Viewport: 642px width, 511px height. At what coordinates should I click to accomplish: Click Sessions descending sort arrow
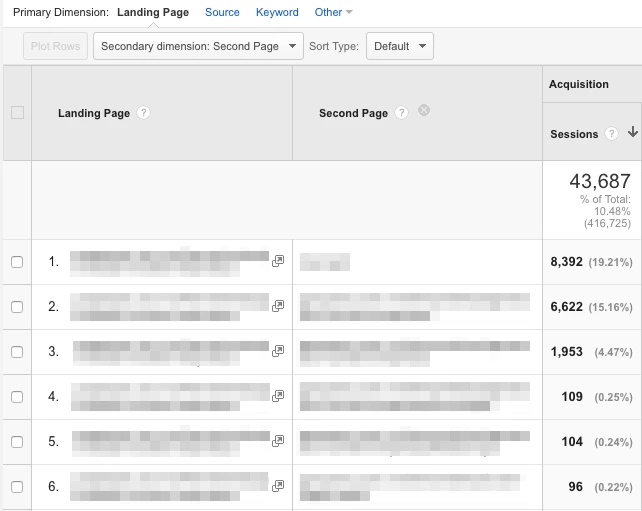coord(633,132)
